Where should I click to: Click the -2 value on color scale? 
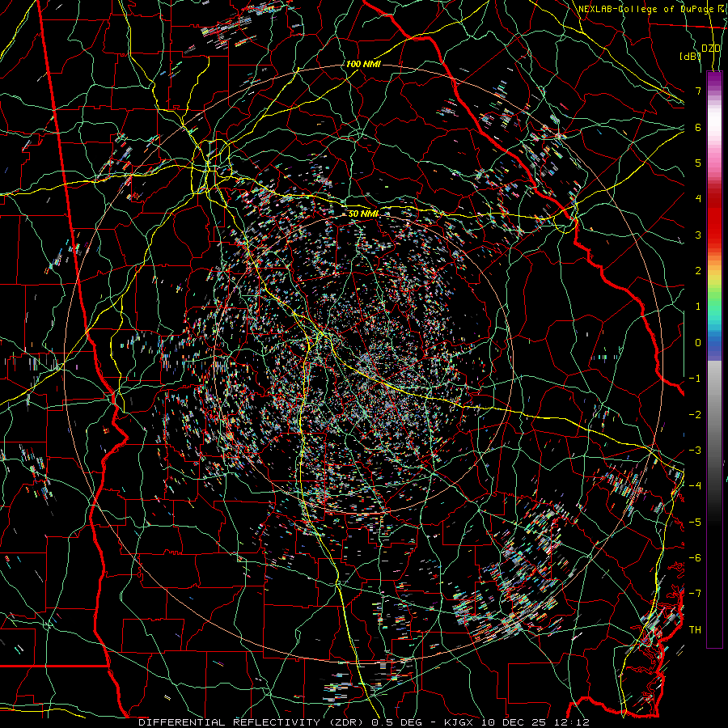[x=695, y=414]
